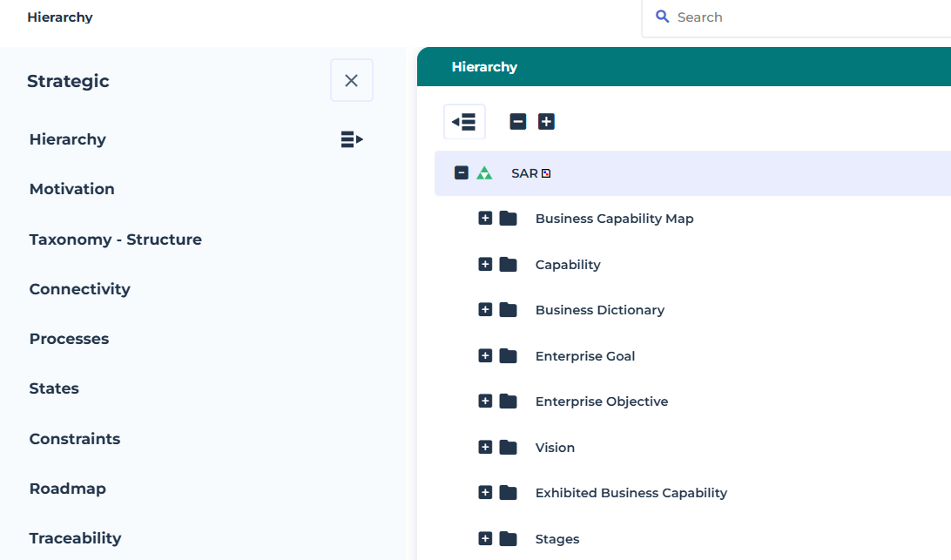The image size is (951, 560).
Task: Collapse all nodes with minus icon in toolbar
Action: (518, 122)
